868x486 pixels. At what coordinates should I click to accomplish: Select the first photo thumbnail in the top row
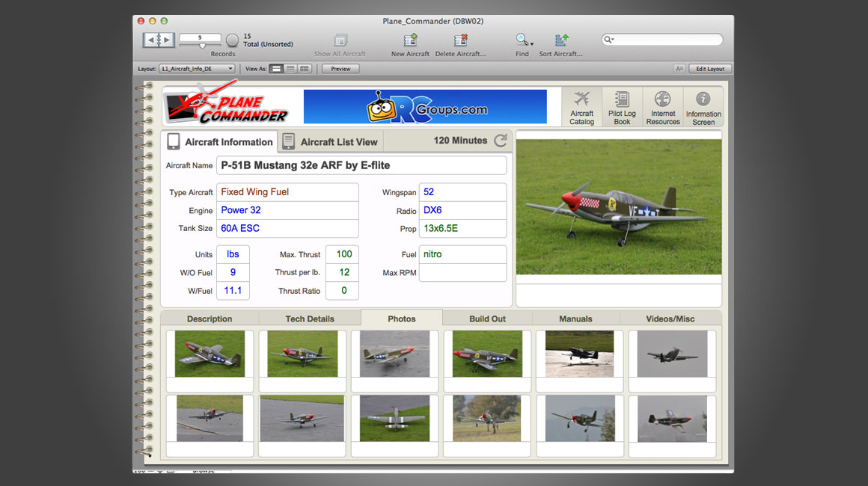coord(210,354)
